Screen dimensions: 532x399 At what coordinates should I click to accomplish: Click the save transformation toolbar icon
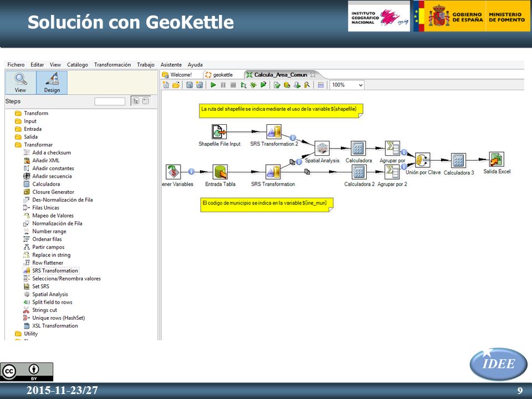tap(190, 85)
